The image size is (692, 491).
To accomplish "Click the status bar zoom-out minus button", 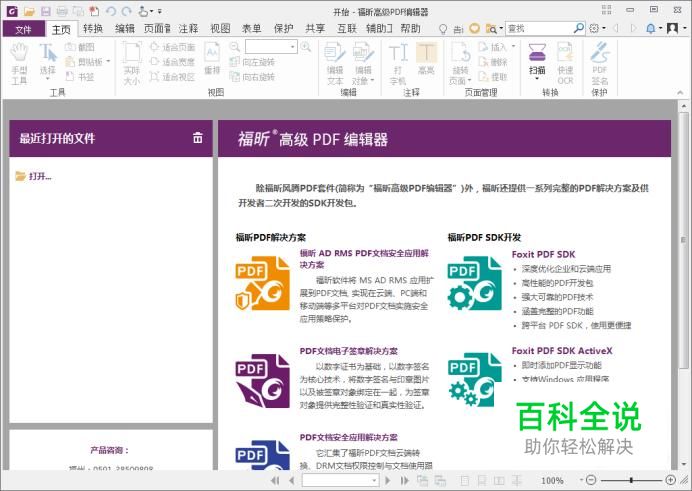I will pyautogui.click(x=591, y=480).
